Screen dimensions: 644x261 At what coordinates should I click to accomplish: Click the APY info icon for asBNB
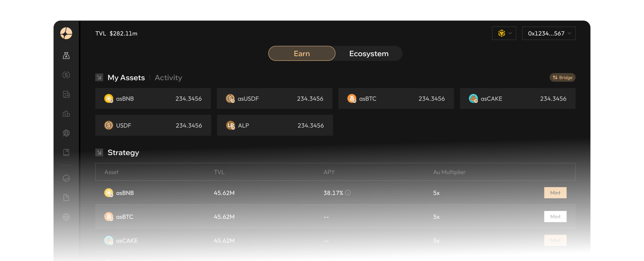click(347, 193)
